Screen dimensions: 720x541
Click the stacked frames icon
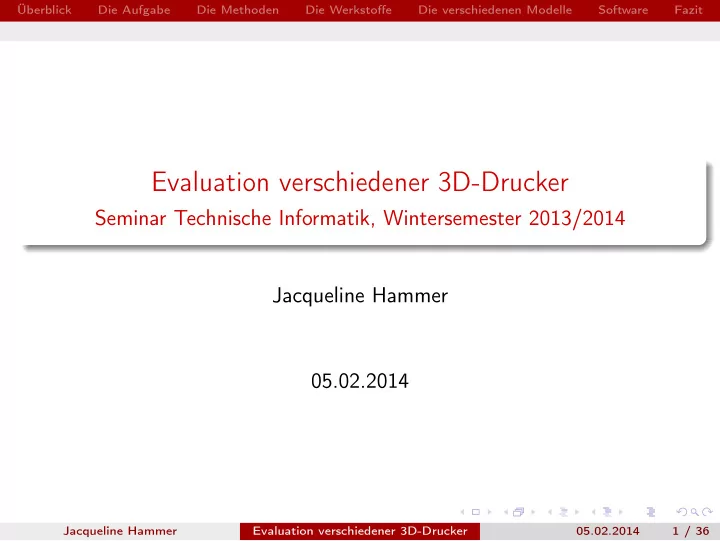pyautogui.click(x=518, y=512)
